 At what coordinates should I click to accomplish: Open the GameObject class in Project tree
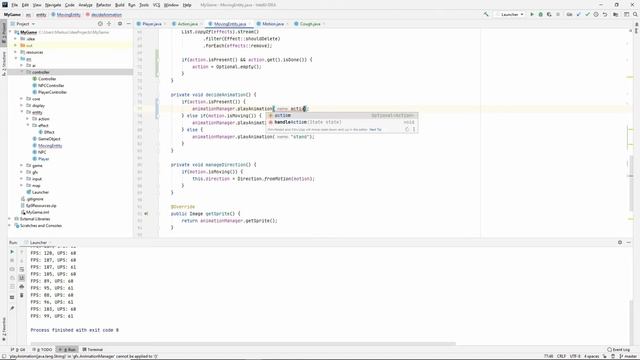point(49,139)
